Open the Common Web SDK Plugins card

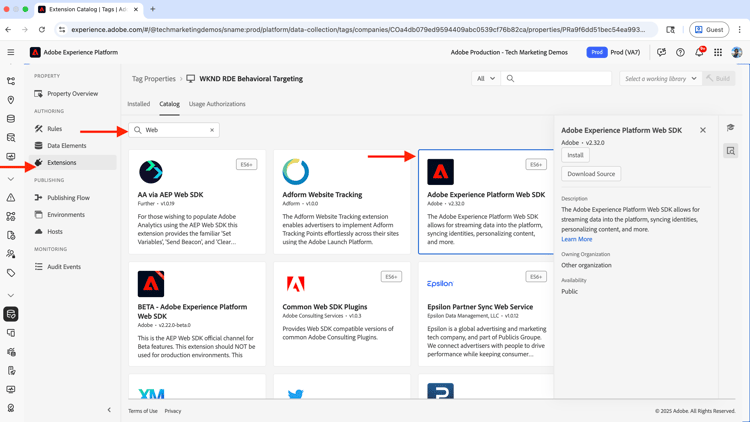342,314
